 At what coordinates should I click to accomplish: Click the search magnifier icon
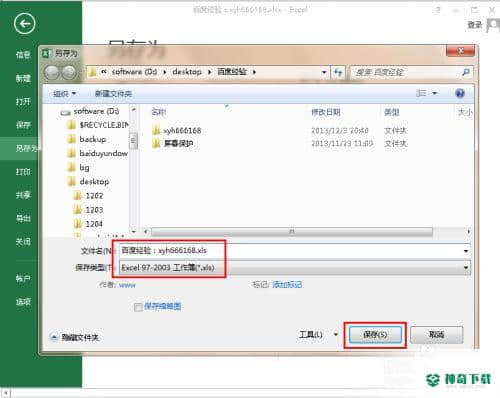pyautogui.click(x=466, y=72)
